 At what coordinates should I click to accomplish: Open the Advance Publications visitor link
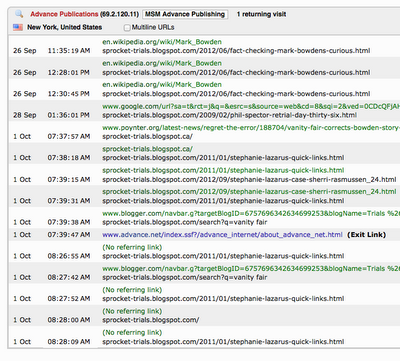click(x=64, y=14)
